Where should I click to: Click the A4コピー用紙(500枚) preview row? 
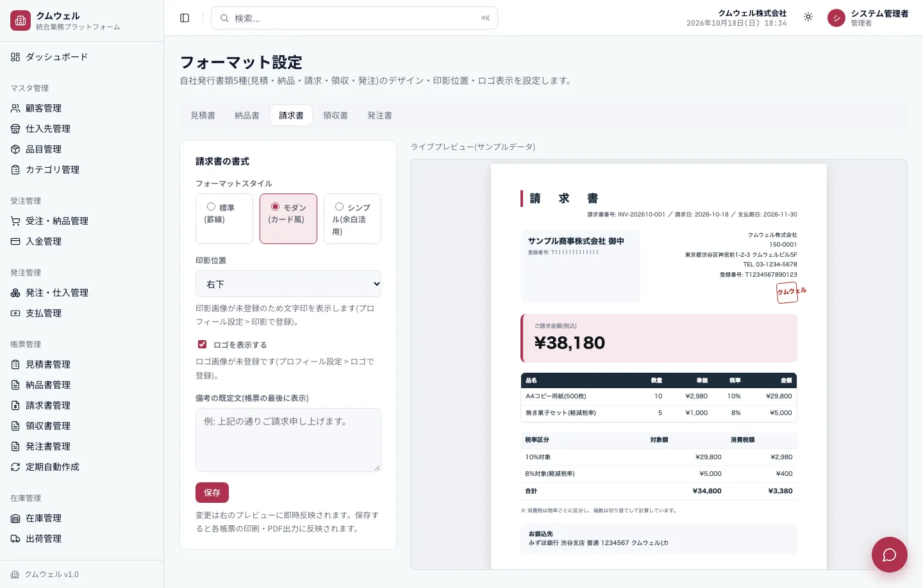click(659, 396)
